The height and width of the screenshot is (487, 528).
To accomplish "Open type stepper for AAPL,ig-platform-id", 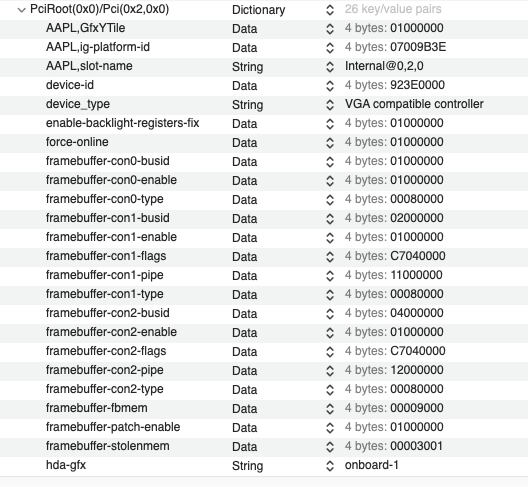I will click(330, 47).
